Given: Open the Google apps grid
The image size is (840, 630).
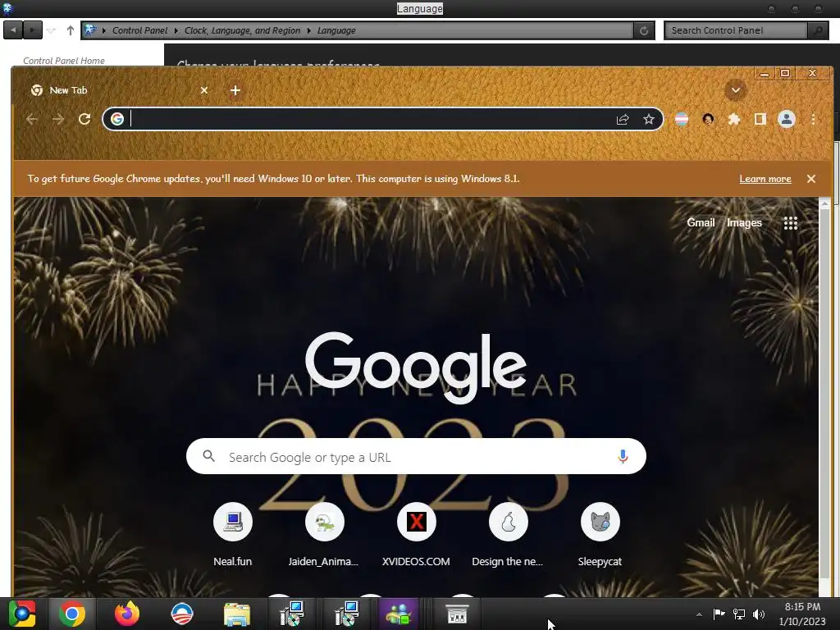Looking at the screenshot, I should click(x=790, y=223).
